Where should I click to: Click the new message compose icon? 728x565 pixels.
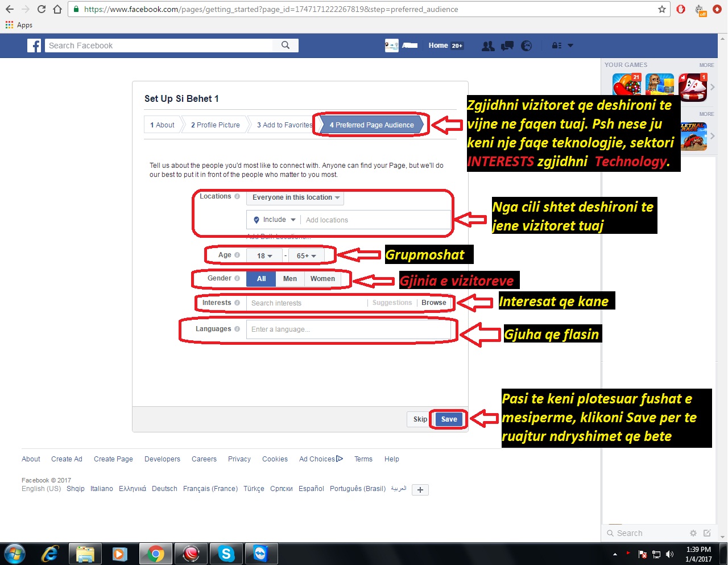click(707, 533)
